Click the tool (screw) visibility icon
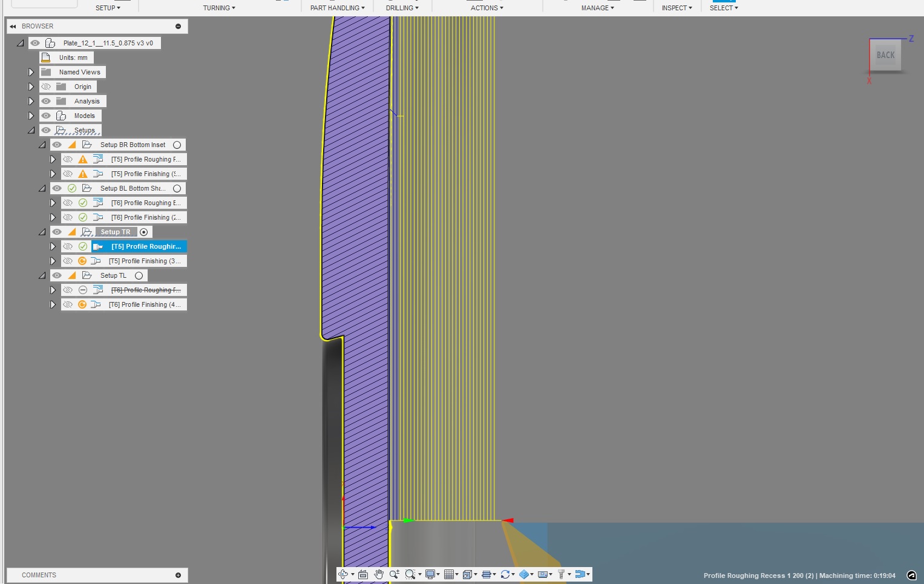The width and height of the screenshot is (924, 584). coord(560,574)
